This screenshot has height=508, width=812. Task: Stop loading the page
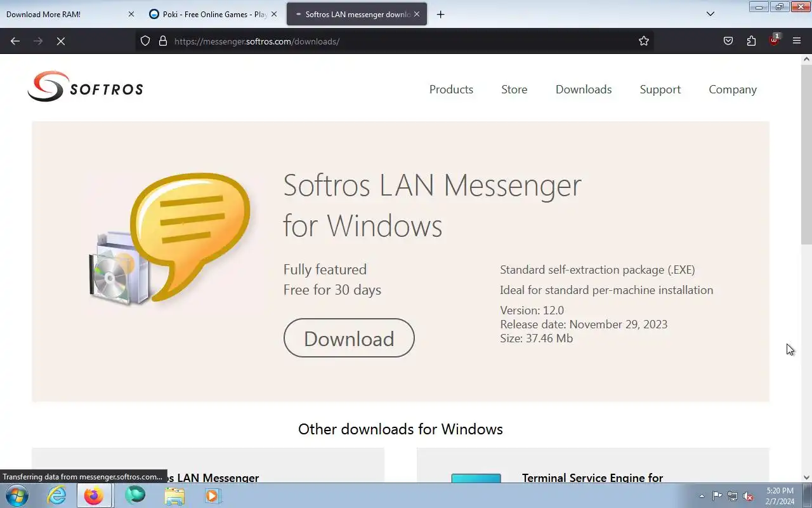click(61, 41)
